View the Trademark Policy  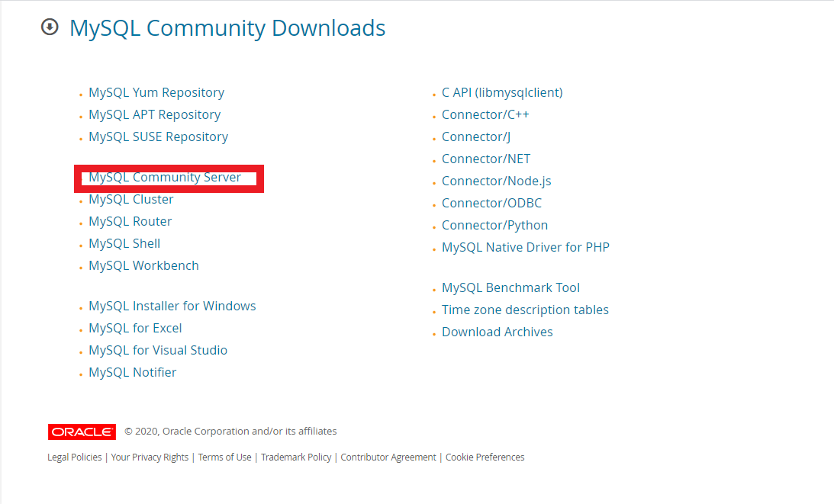(296, 457)
